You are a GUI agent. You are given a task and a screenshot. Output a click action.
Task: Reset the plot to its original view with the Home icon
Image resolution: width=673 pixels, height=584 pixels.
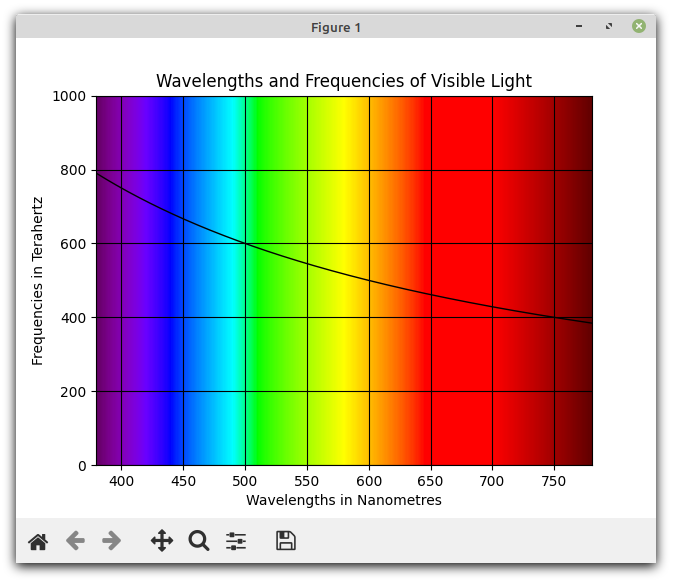(38, 542)
